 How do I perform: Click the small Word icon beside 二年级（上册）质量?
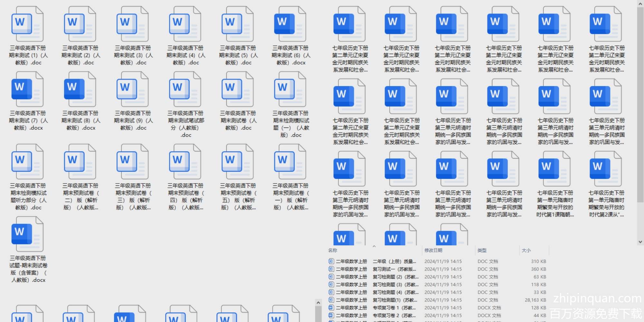(x=331, y=261)
